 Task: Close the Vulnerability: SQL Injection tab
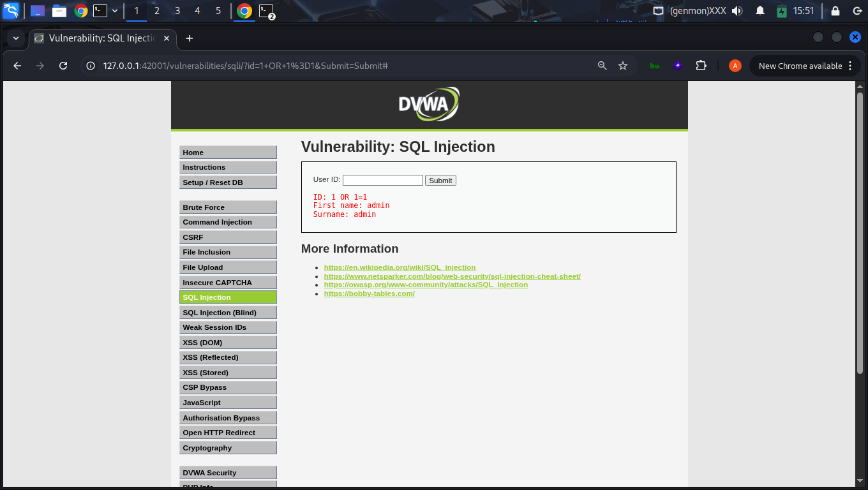coord(167,38)
